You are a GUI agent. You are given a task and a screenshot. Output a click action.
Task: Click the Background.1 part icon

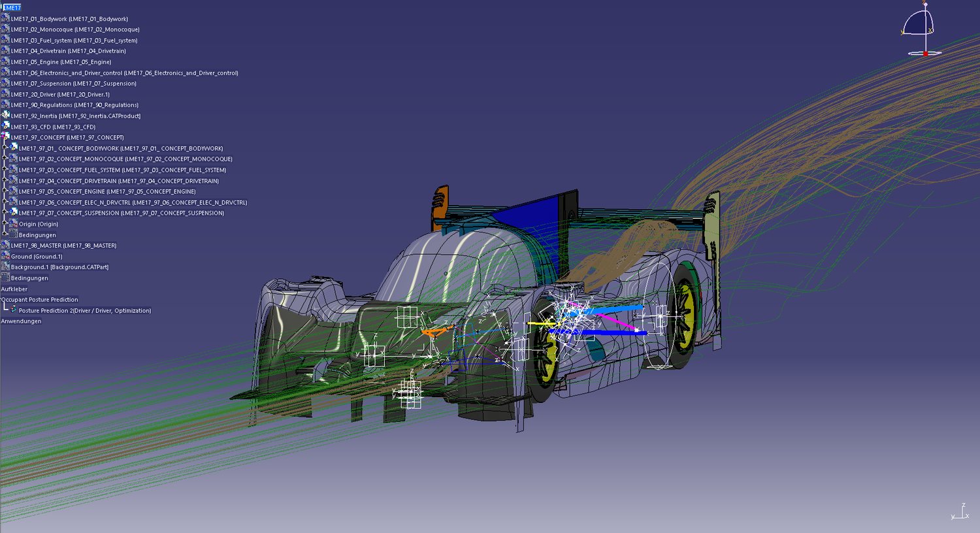[x=5, y=266]
